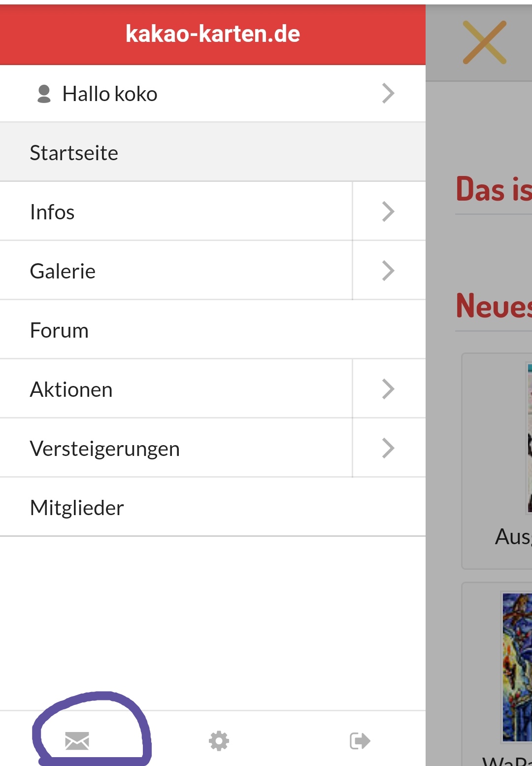Open the Forum menu item

[x=59, y=330]
